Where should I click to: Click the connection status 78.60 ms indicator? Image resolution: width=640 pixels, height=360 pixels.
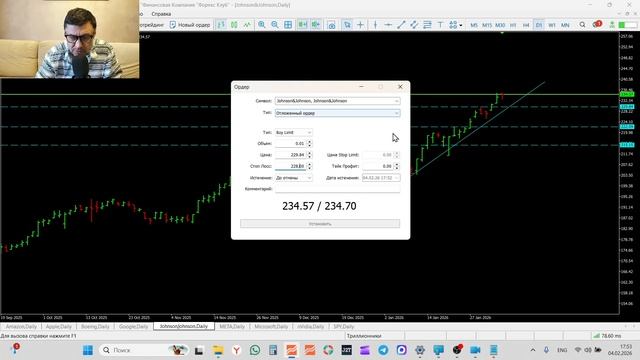607,336
